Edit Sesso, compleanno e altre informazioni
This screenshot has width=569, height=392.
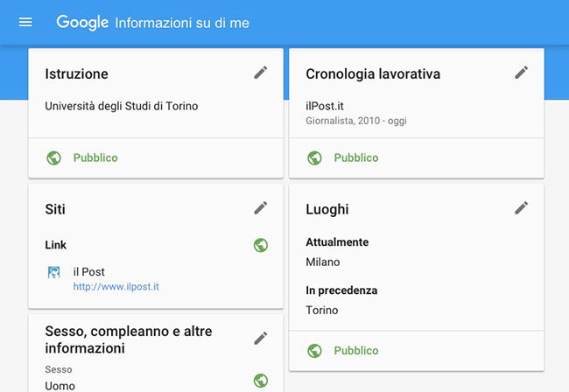click(x=260, y=338)
